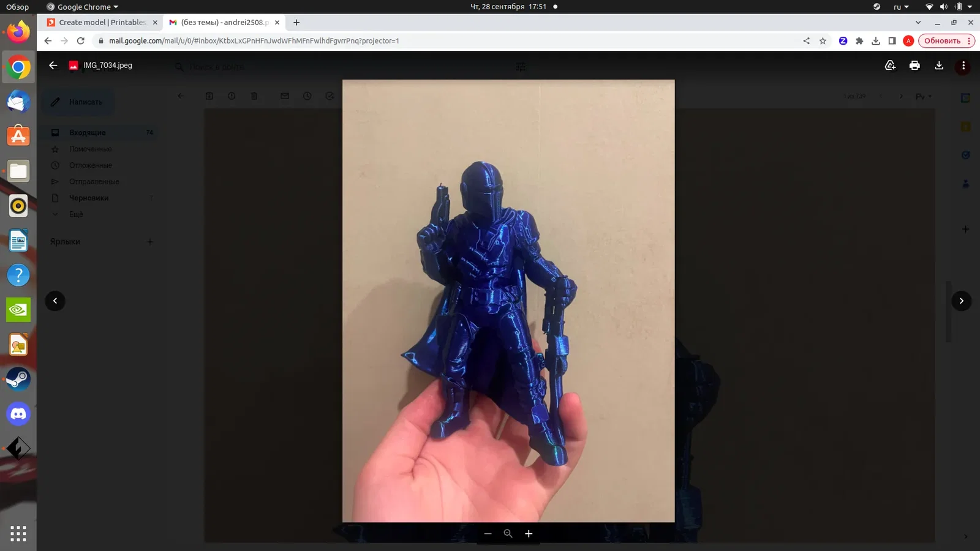Close the Create model Printables tab

tap(155, 23)
